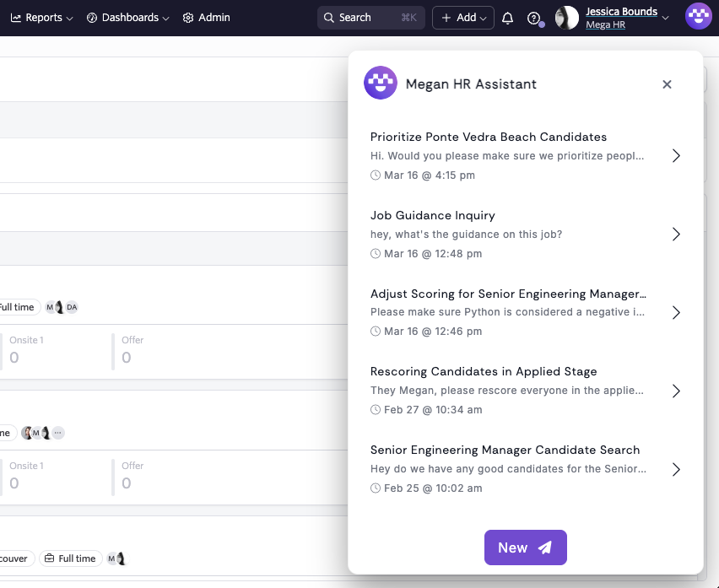
Task: Click the purple Megan assistant icon in top bar
Action: [699, 17]
